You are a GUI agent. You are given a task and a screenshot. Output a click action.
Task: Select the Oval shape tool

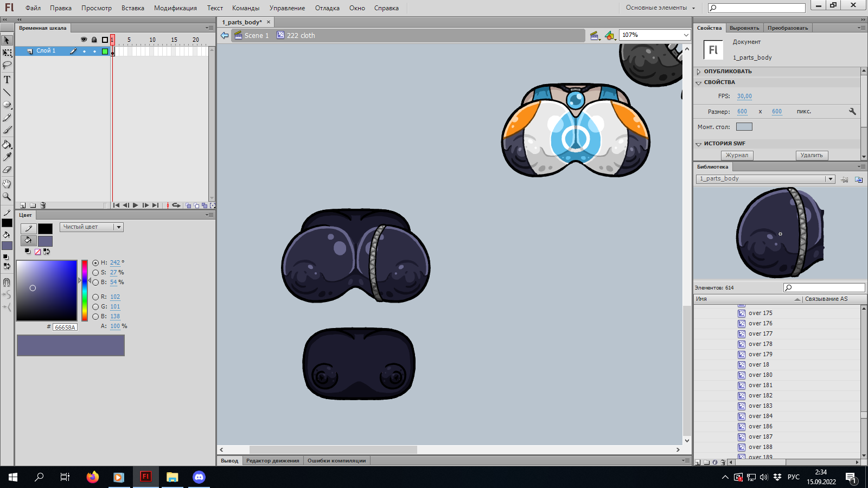pos(7,105)
